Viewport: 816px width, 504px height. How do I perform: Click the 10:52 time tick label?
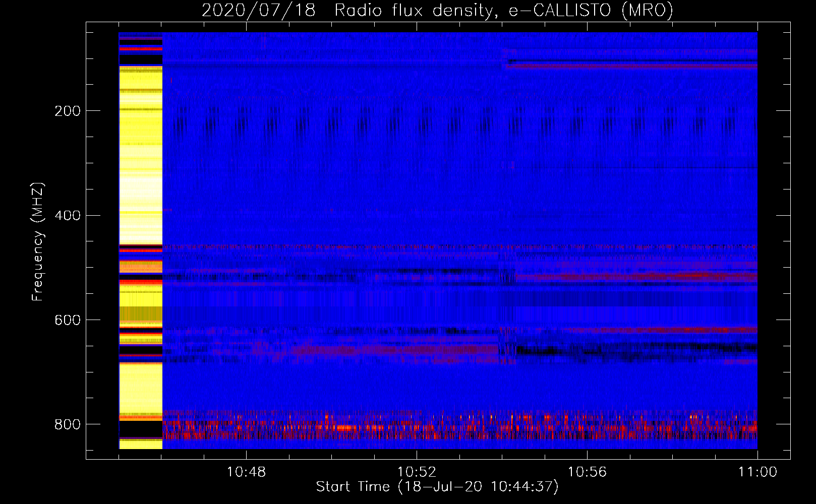point(417,472)
